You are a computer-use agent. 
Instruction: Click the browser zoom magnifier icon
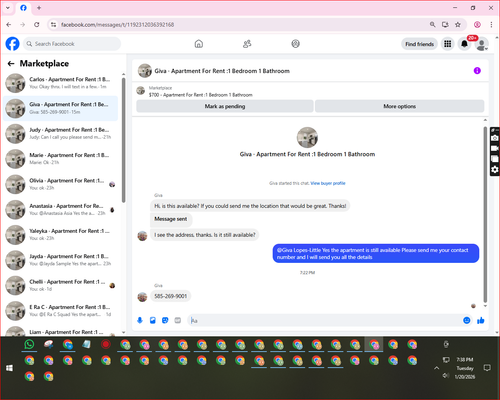point(432,24)
